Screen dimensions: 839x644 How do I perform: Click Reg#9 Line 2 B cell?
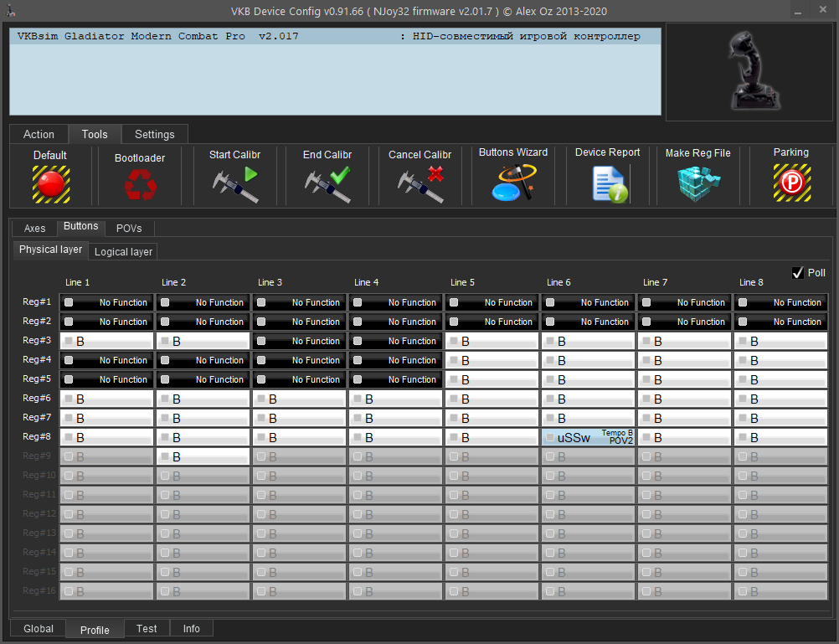coord(203,456)
